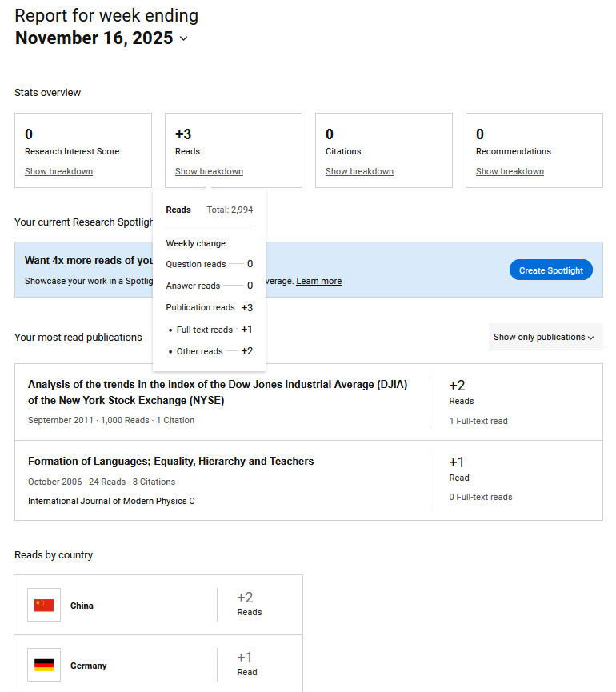Click the Germany flag icon
Viewport: 616px width, 692px height.
coord(44,666)
